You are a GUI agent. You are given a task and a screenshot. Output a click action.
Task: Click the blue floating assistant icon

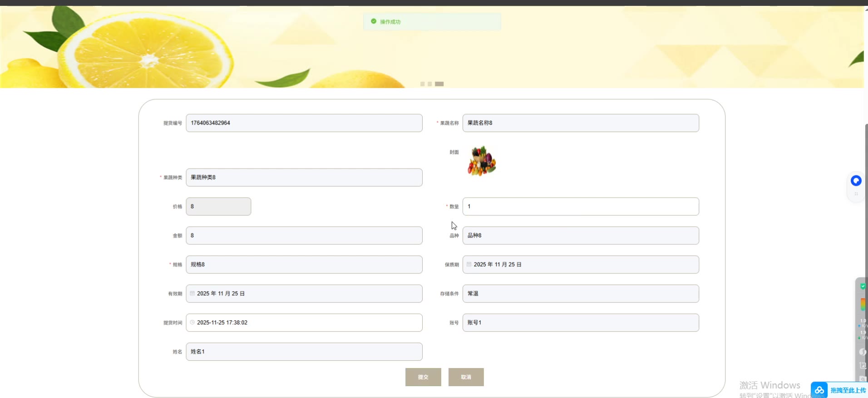point(856,181)
